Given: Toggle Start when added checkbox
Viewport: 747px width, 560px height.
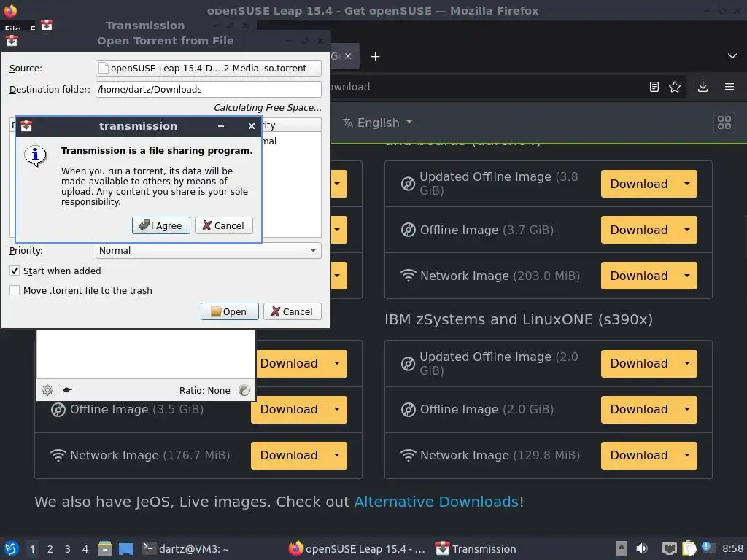Looking at the screenshot, I should pyautogui.click(x=15, y=271).
